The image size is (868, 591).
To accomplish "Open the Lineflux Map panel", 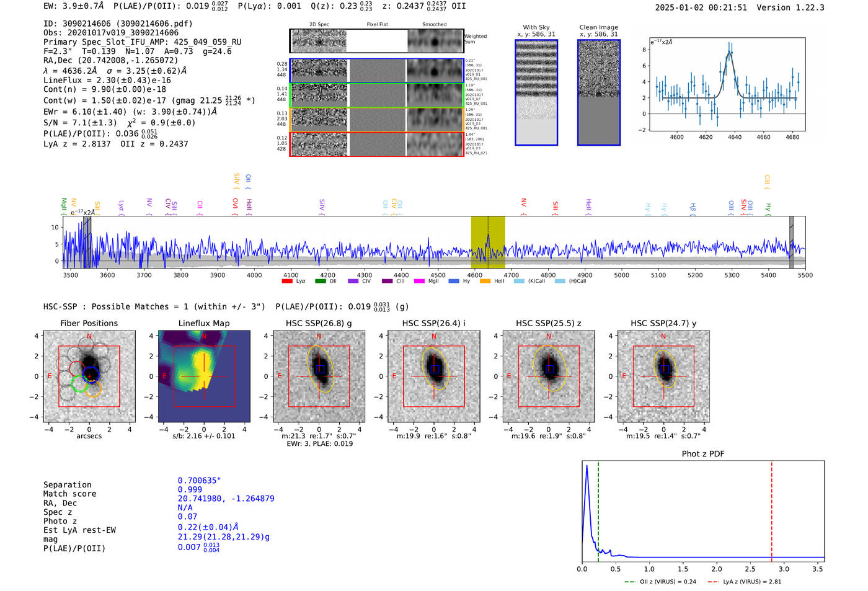I will [x=204, y=376].
